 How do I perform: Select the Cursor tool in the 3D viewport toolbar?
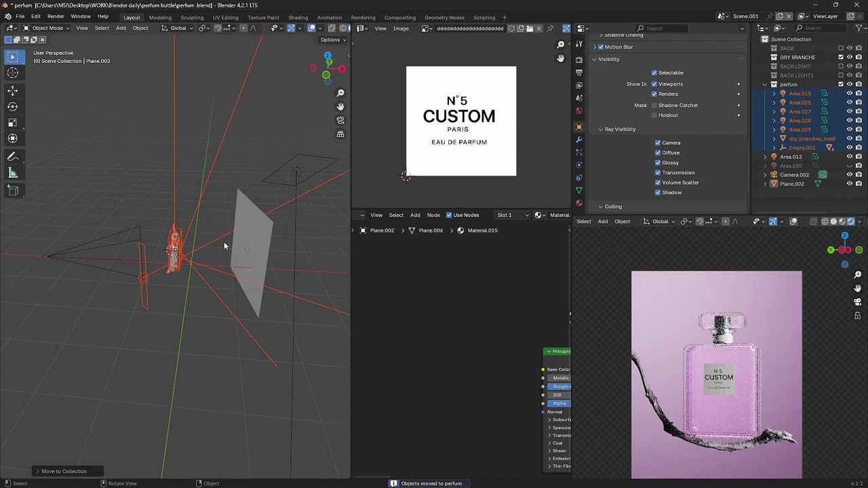pos(13,73)
